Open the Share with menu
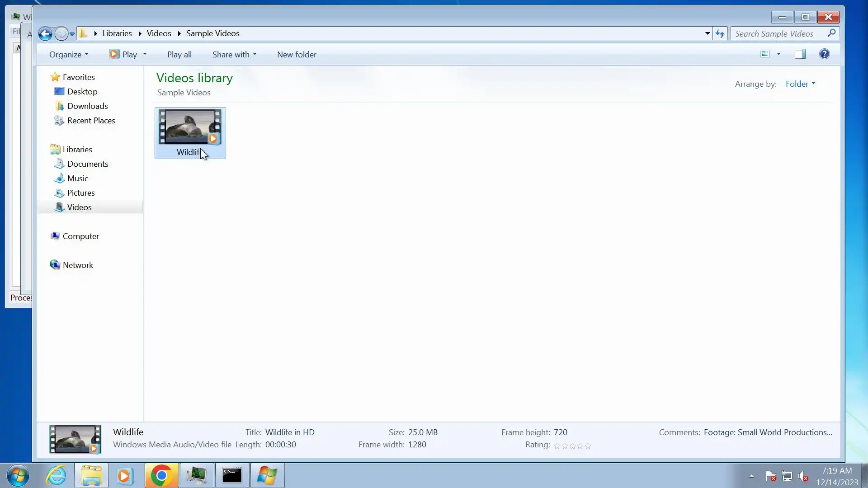This screenshot has width=868, height=488. coord(234,55)
